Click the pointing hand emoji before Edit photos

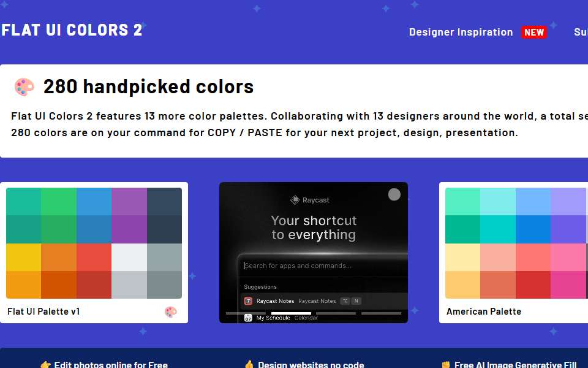click(45, 364)
